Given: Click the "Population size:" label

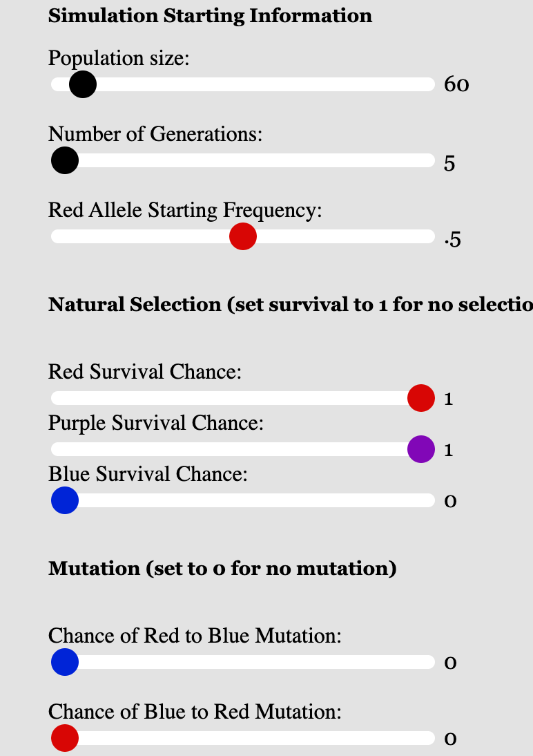Looking at the screenshot, I should point(119,58).
